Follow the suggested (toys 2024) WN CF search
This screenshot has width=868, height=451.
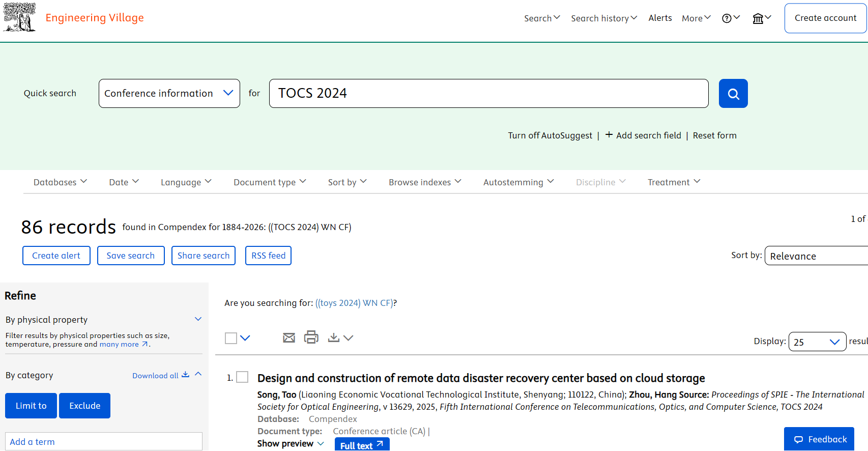(354, 303)
